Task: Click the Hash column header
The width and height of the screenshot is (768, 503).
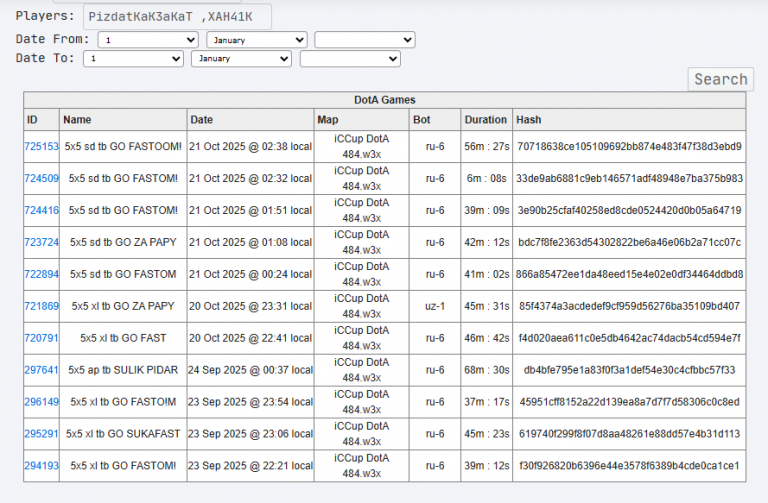Action: click(x=629, y=120)
